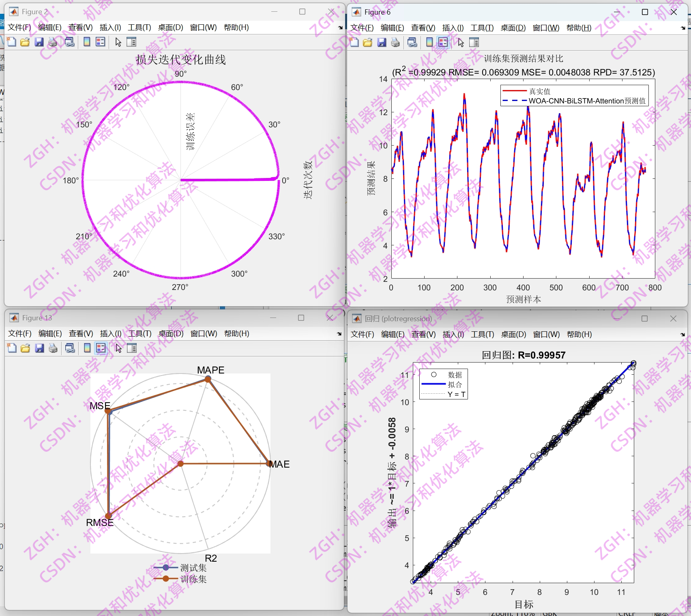Click the 损失迭代变化曲线 title in Figure 2
Image resolution: width=691 pixels, height=616 pixels.
181,60
